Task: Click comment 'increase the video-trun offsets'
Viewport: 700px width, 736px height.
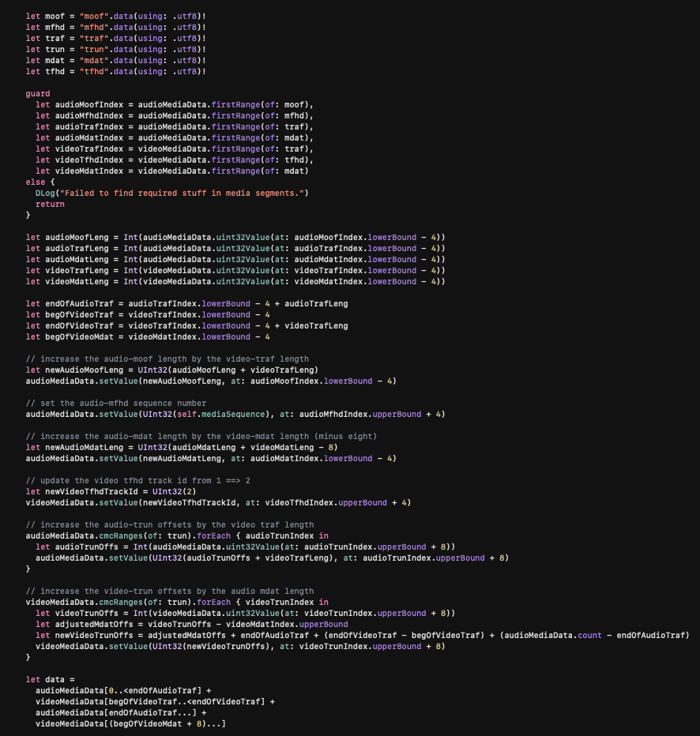Action: [170, 591]
